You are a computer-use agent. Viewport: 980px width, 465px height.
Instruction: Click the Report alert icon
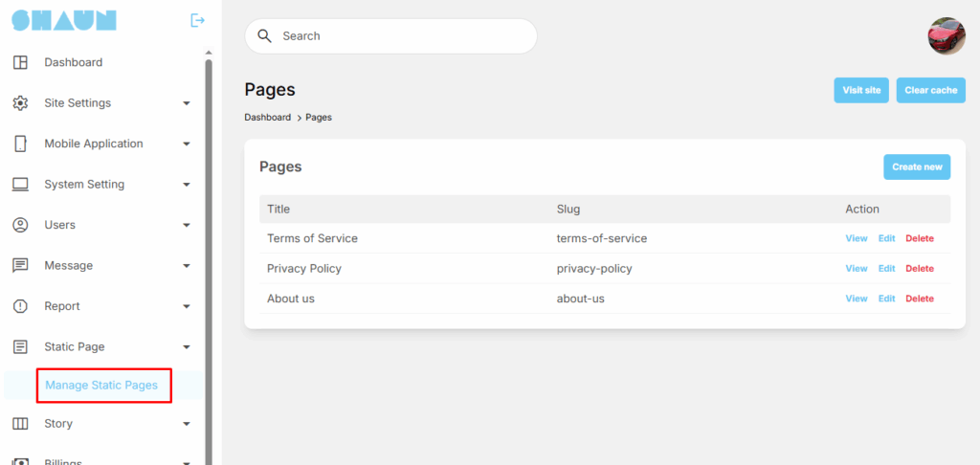(x=20, y=306)
